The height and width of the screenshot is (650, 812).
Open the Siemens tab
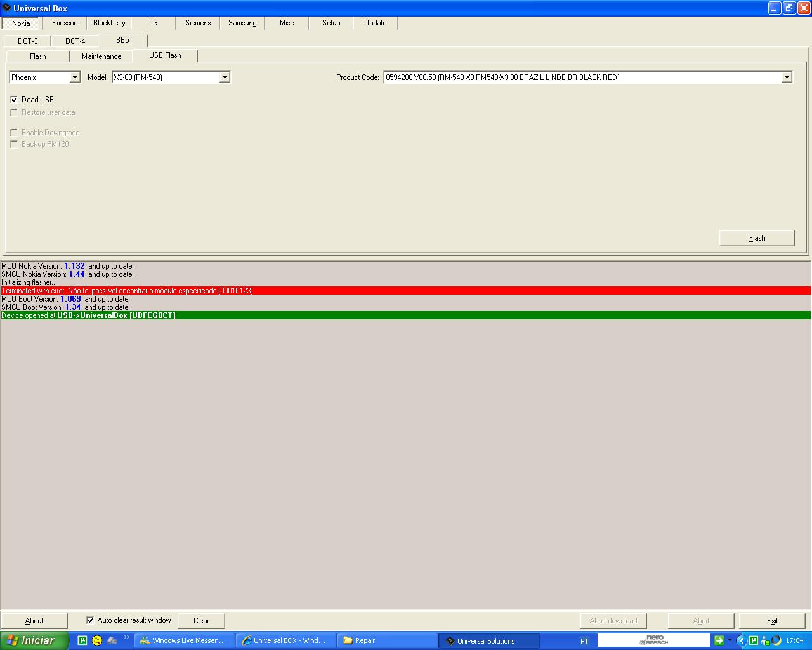point(198,23)
